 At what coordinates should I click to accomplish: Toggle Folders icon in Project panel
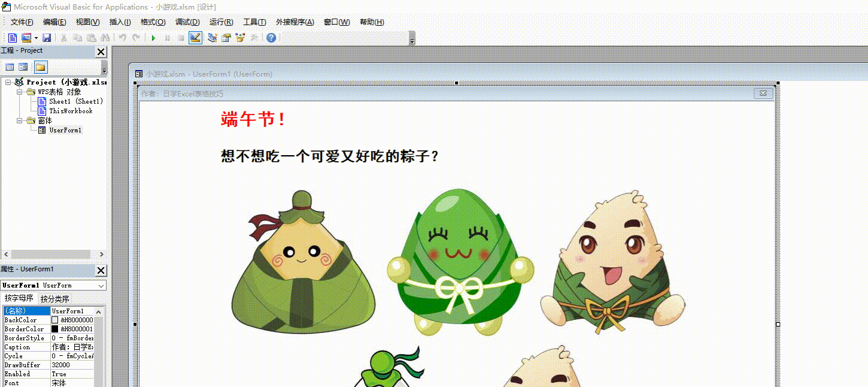point(40,67)
